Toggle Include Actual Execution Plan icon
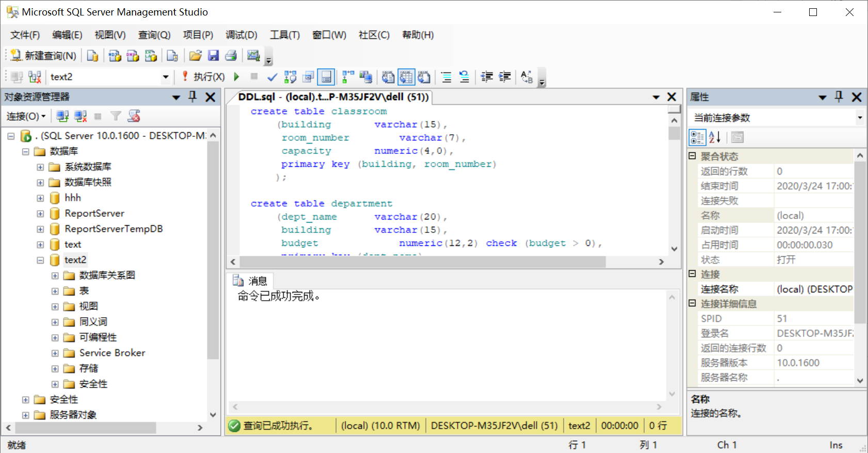 tap(348, 77)
